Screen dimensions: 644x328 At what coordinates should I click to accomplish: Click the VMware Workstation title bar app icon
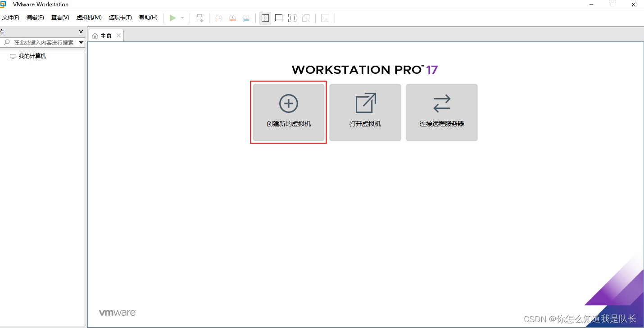(x=3, y=4)
